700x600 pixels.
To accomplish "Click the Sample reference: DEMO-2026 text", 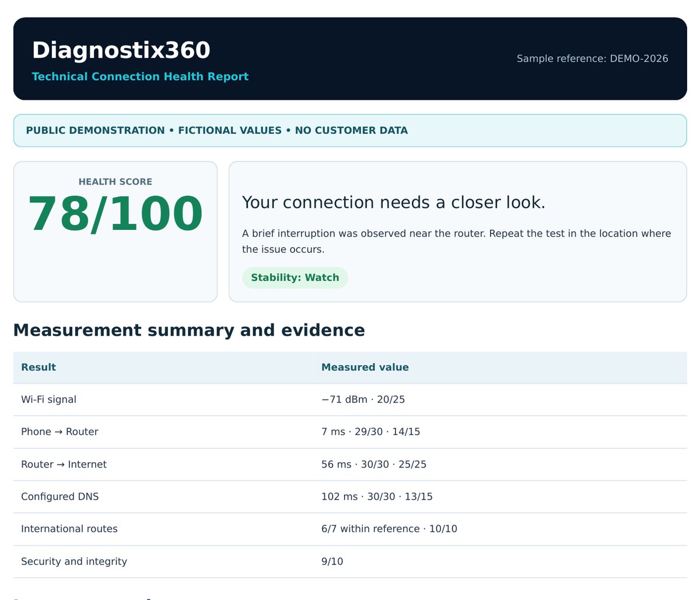I will 592,58.
